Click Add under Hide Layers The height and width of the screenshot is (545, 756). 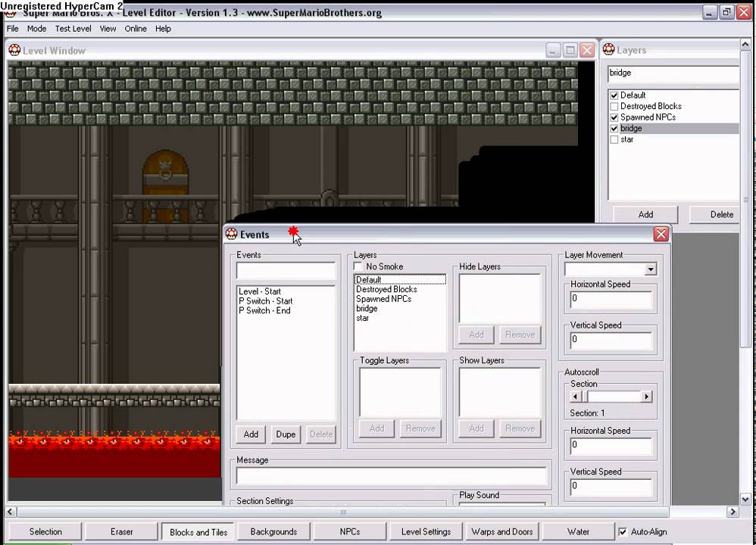(x=476, y=335)
